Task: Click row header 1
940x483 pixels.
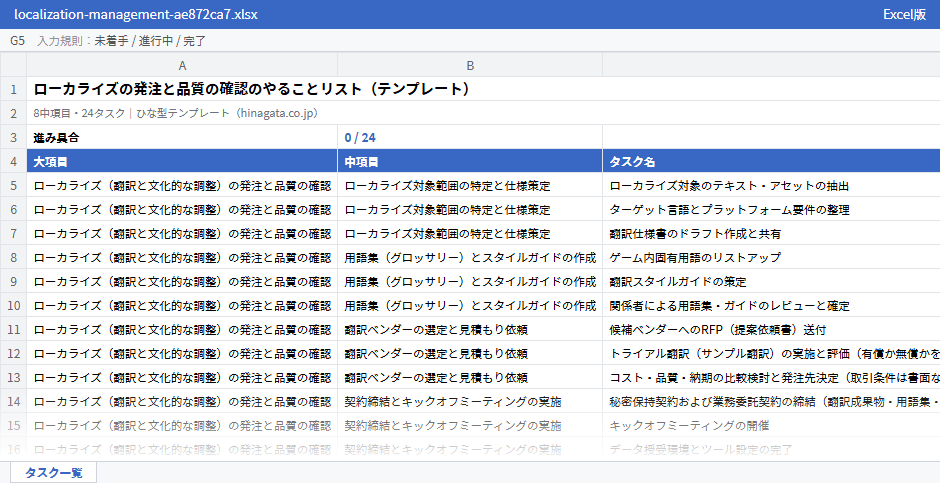Action: click(x=13, y=89)
